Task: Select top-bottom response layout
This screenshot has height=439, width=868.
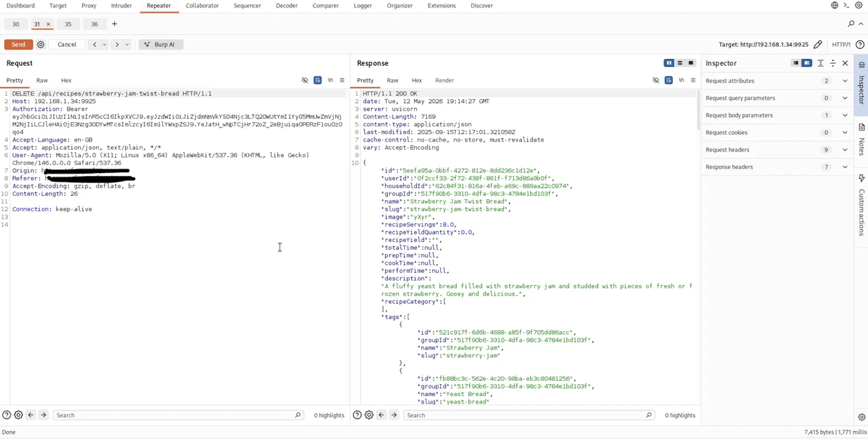Action: click(680, 63)
